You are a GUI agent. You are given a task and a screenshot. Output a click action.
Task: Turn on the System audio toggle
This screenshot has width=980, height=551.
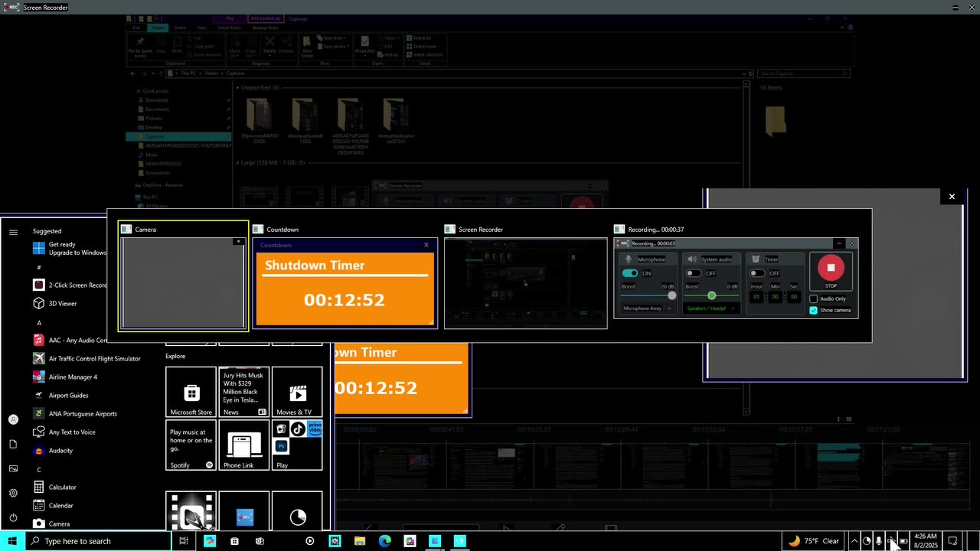point(694,273)
